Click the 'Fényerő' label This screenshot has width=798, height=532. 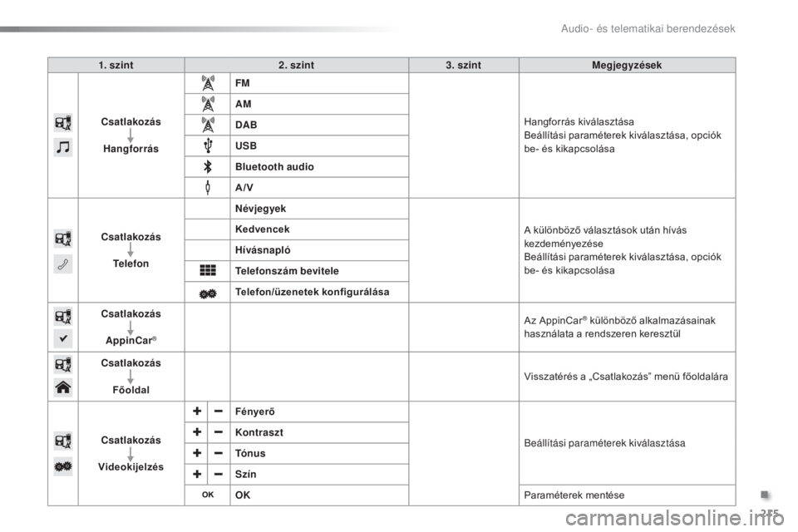[255, 411]
